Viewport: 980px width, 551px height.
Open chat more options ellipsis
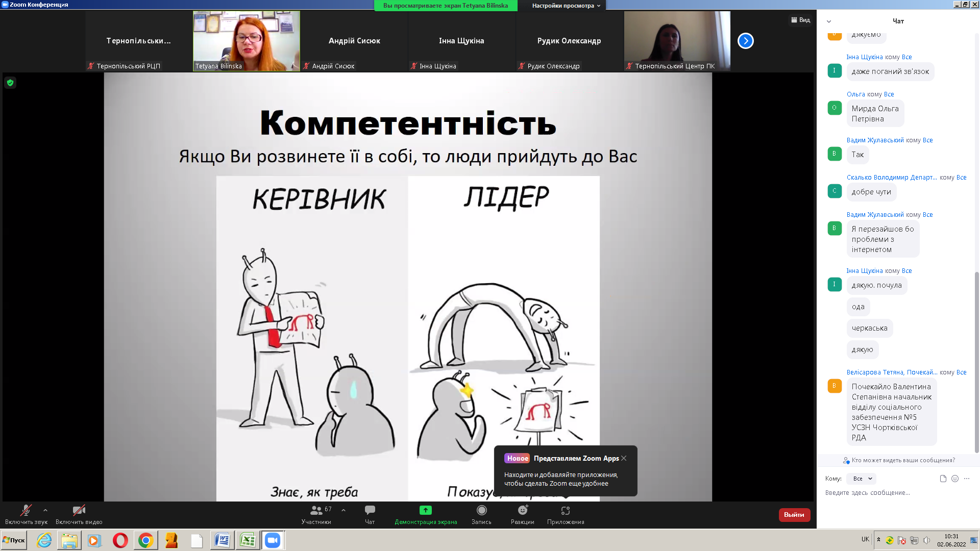click(967, 479)
